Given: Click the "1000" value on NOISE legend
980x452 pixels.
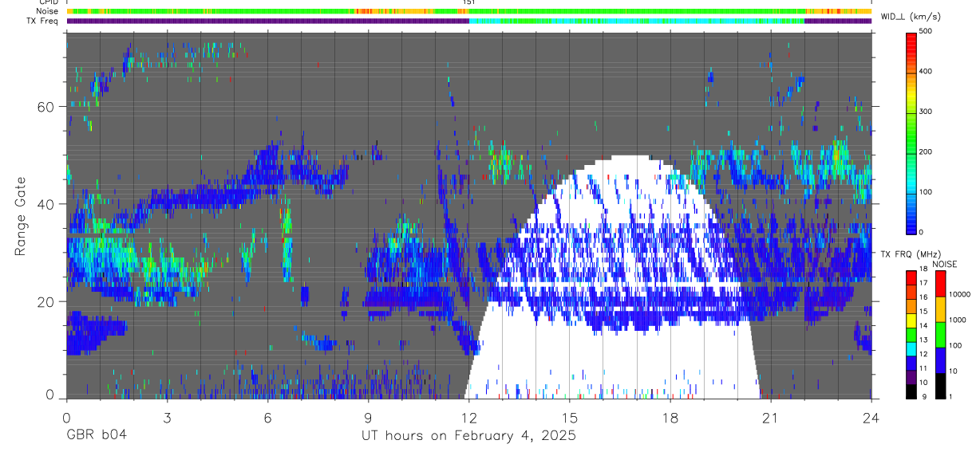Looking at the screenshot, I should 958,320.
